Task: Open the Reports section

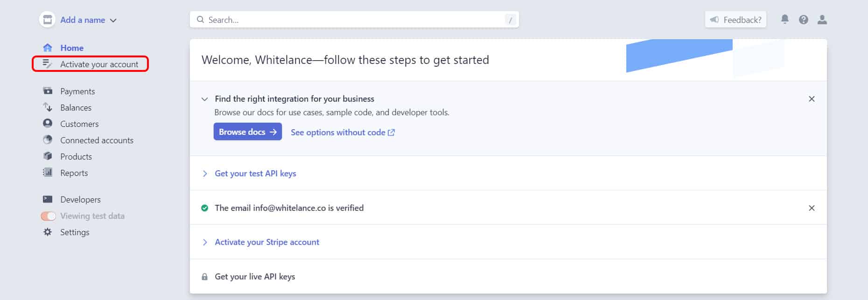Action: [x=74, y=173]
